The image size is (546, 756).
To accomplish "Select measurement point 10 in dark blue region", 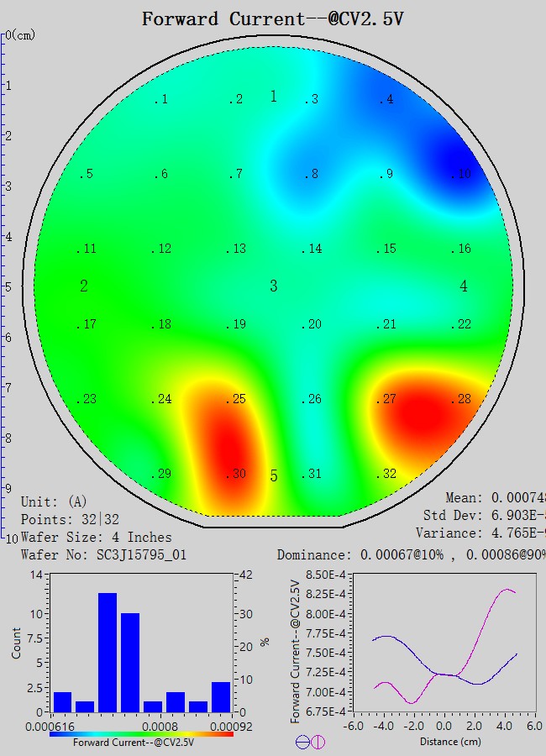I will pos(461,175).
